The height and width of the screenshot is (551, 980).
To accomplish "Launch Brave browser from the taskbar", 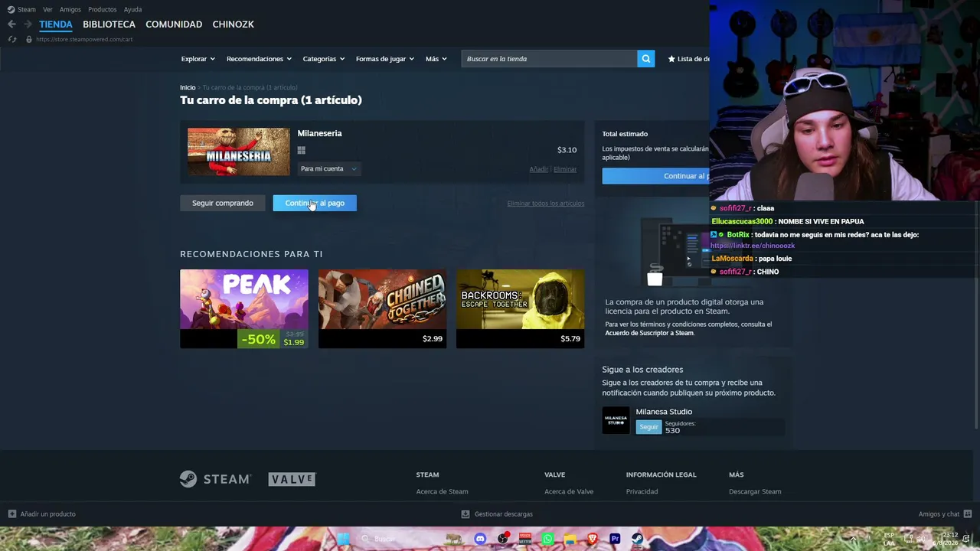I will pos(593,539).
